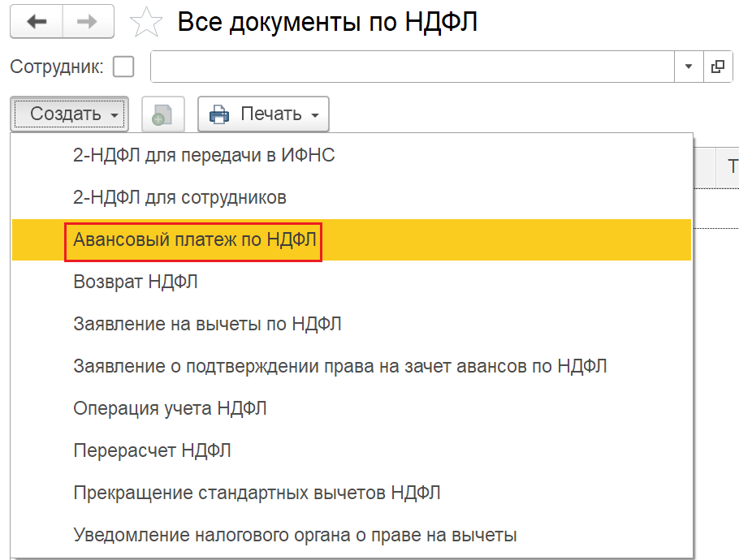Choose Прекращение стандартных вычетов НДФЛ
Screen dimensions: 739x560
pyautogui.click(x=352, y=493)
